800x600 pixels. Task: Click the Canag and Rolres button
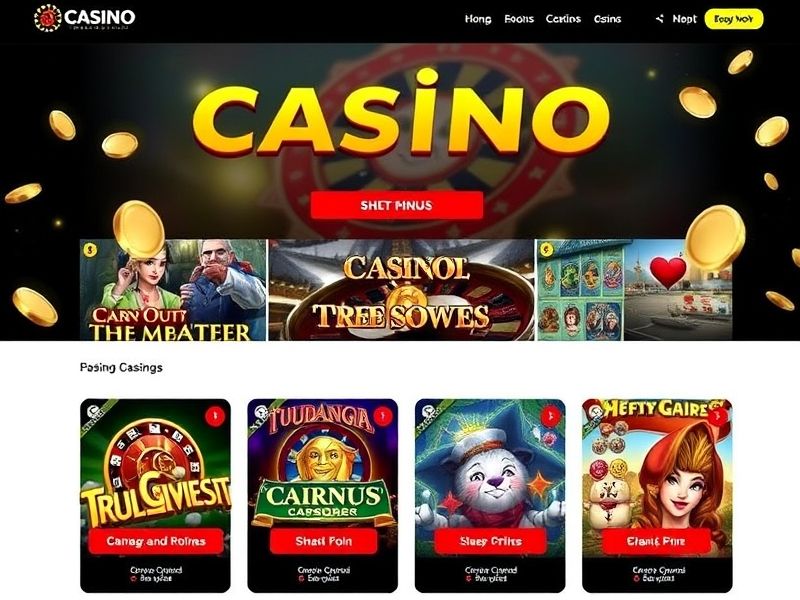(156, 541)
